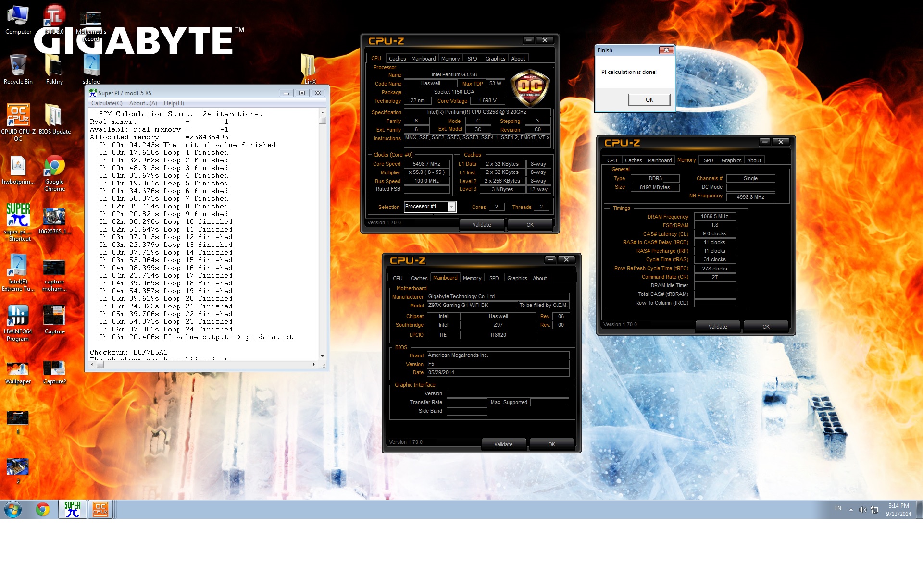The height and width of the screenshot is (588, 923).
Task: Select About tab in Memory CPU-Z window
Action: coord(754,160)
